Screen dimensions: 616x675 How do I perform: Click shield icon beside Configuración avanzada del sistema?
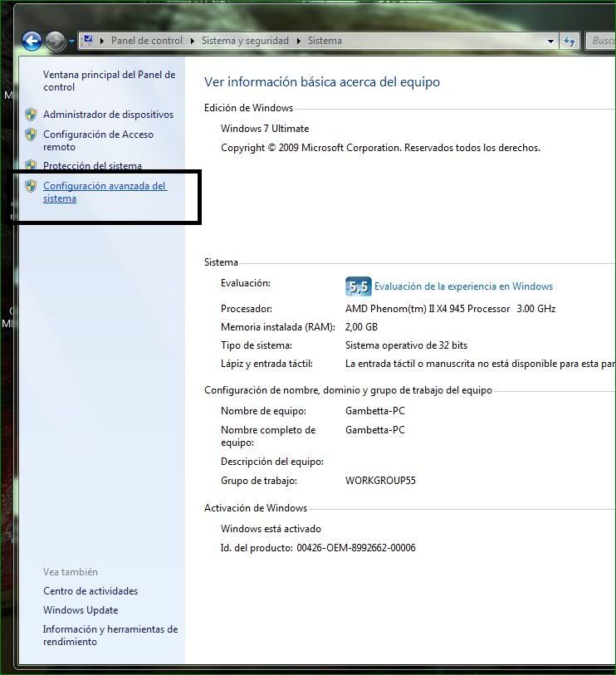coord(31,186)
